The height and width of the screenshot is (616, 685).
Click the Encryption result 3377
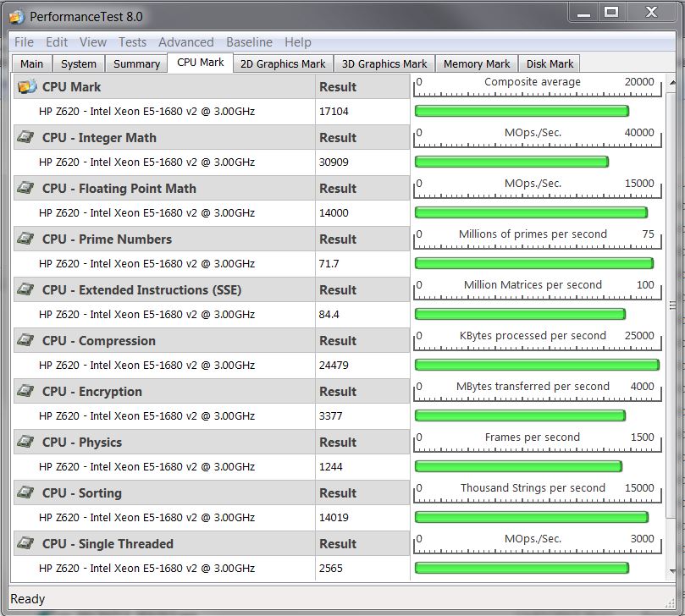click(330, 415)
